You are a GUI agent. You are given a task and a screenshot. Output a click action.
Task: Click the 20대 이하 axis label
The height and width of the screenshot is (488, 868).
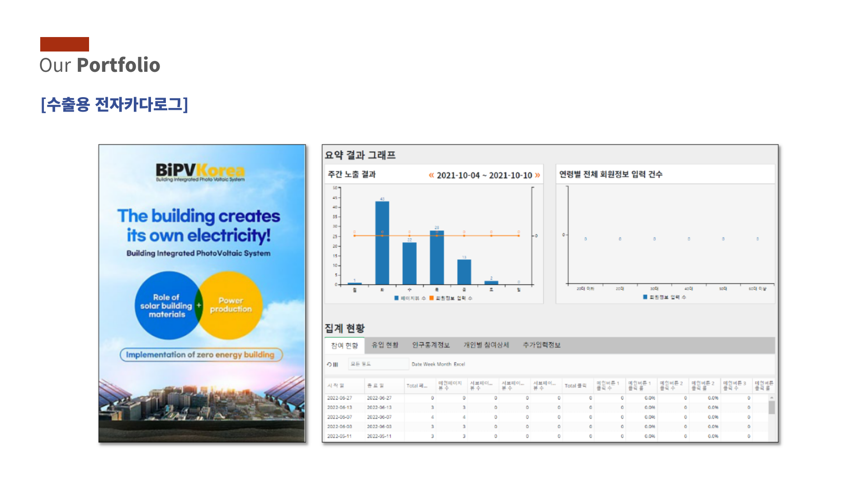point(585,289)
